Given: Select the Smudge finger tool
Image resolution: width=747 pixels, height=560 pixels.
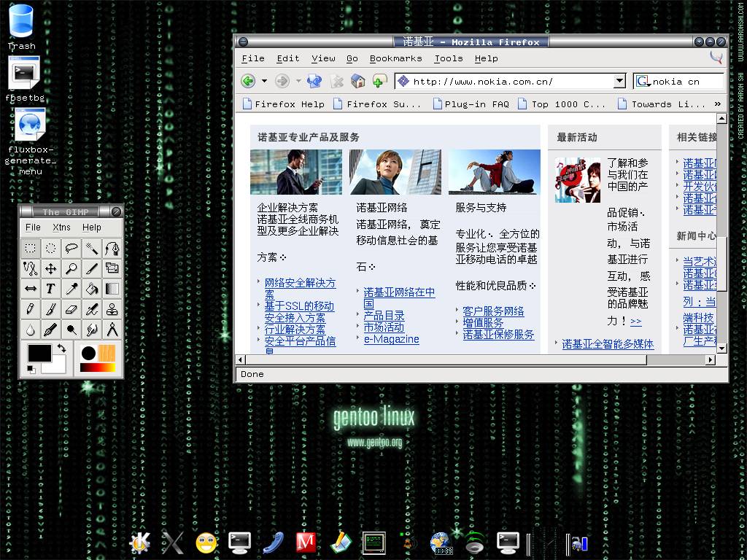Looking at the screenshot, I should (92, 330).
